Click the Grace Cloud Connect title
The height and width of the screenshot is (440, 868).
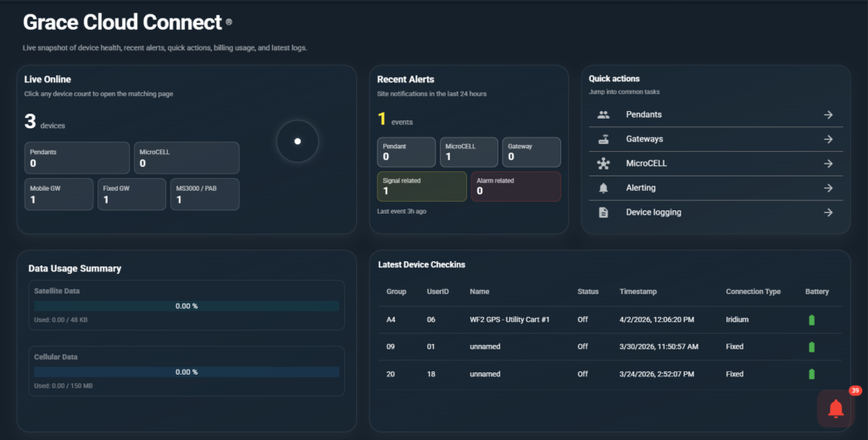pyautogui.click(x=122, y=22)
